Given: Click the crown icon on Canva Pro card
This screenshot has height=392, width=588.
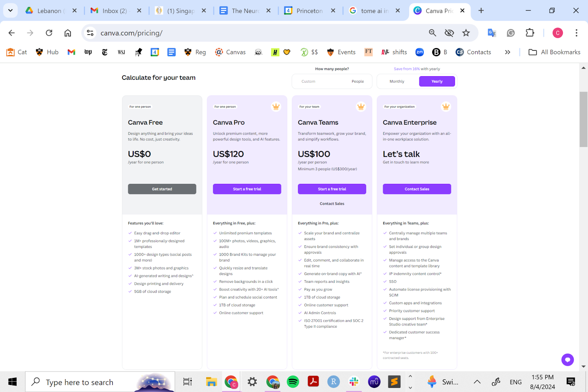Looking at the screenshot, I should pyautogui.click(x=276, y=107).
